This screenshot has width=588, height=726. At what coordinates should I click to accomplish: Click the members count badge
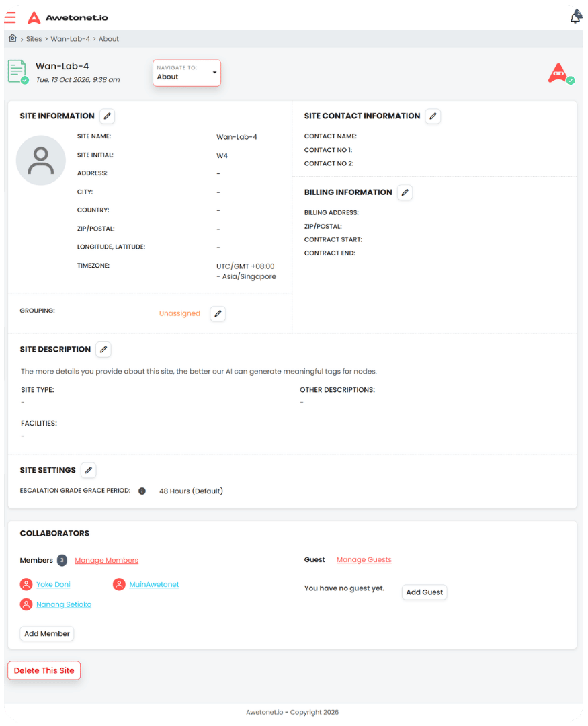click(62, 560)
